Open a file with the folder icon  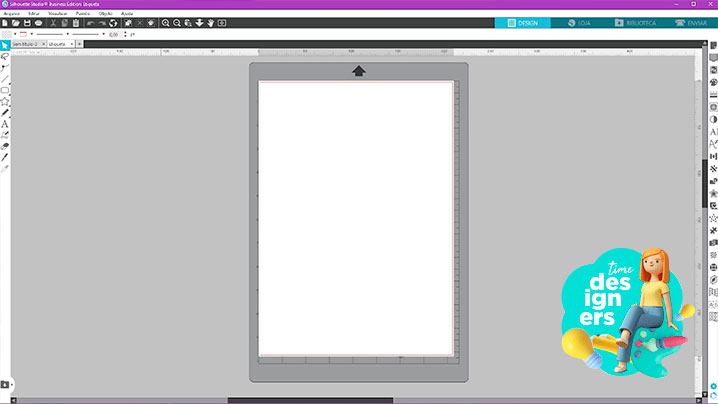pyautogui.click(x=16, y=23)
